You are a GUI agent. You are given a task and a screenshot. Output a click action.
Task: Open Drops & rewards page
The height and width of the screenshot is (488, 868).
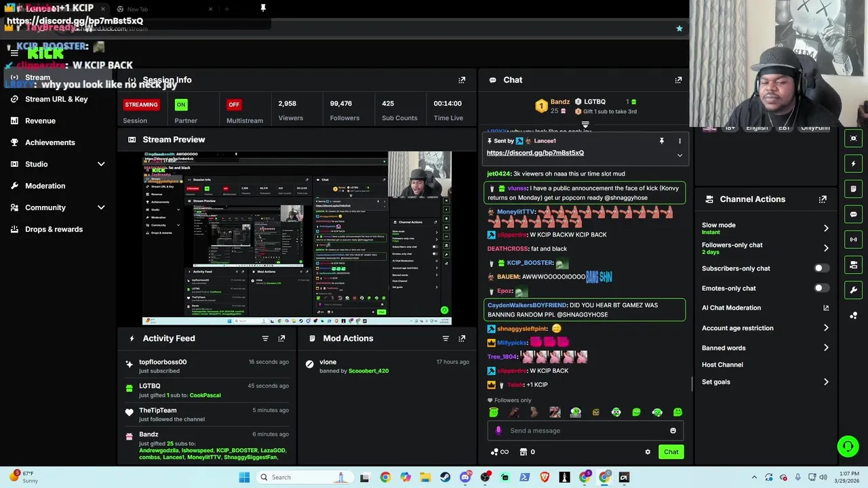click(54, 229)
